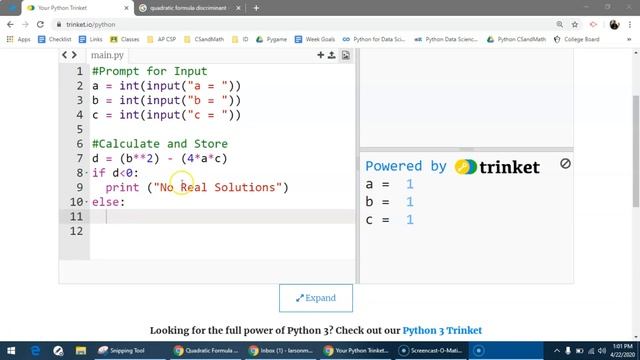Click the #Prompt for Input comment line
The image size is (640, 360).
coord(149,71)
